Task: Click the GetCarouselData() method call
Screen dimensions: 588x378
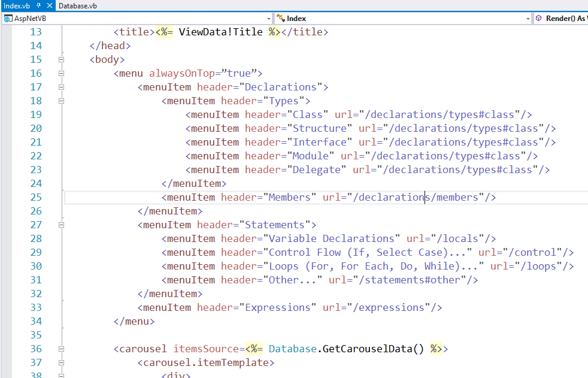Action: pyautogui.click(x=370, y=349)
